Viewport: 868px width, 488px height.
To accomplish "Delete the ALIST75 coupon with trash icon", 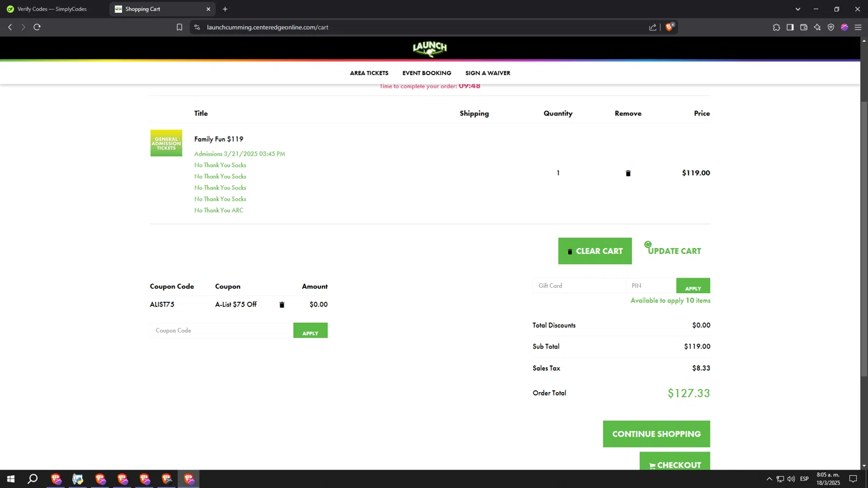I will 282,305.
